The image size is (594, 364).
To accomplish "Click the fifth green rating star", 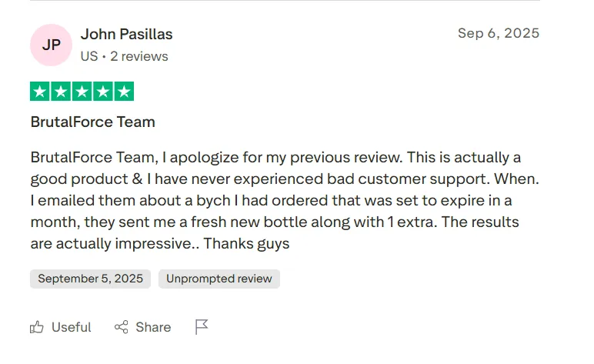I will [x=123, y=92].
